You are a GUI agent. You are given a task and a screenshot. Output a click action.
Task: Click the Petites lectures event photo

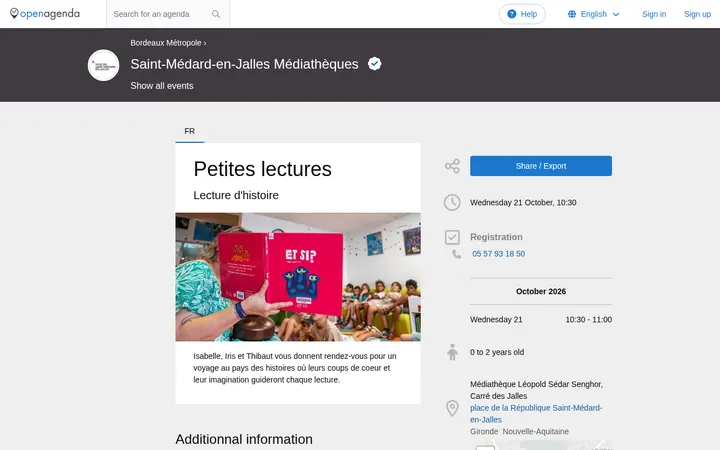[x=298, y=277]
